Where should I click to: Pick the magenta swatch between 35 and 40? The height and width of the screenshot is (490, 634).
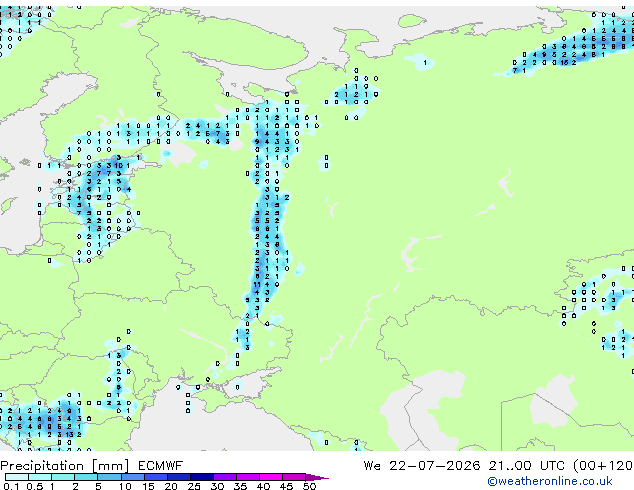(248, 477)
